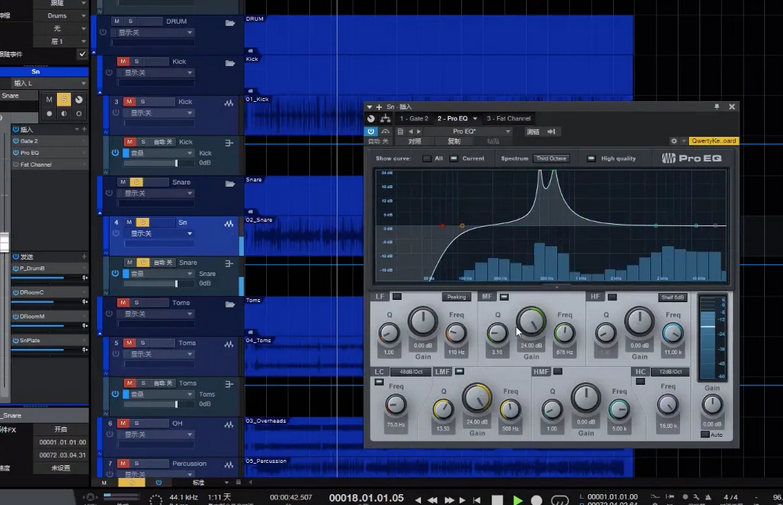Toggle the High quality option
783x505 pixels.
591,158
